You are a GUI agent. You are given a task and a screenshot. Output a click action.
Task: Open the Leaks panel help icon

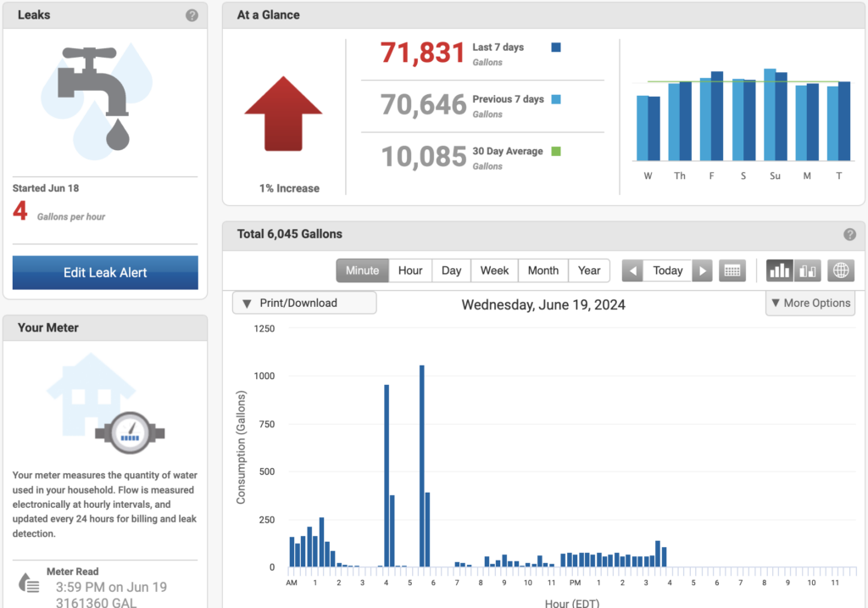(192, 15)
